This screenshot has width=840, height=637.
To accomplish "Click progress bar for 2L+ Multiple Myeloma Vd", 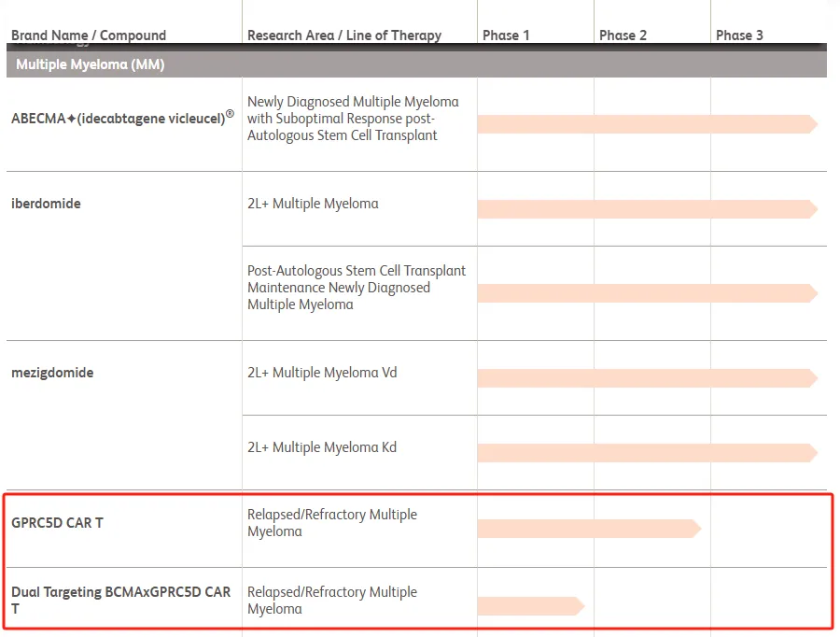I will [646, 378].
